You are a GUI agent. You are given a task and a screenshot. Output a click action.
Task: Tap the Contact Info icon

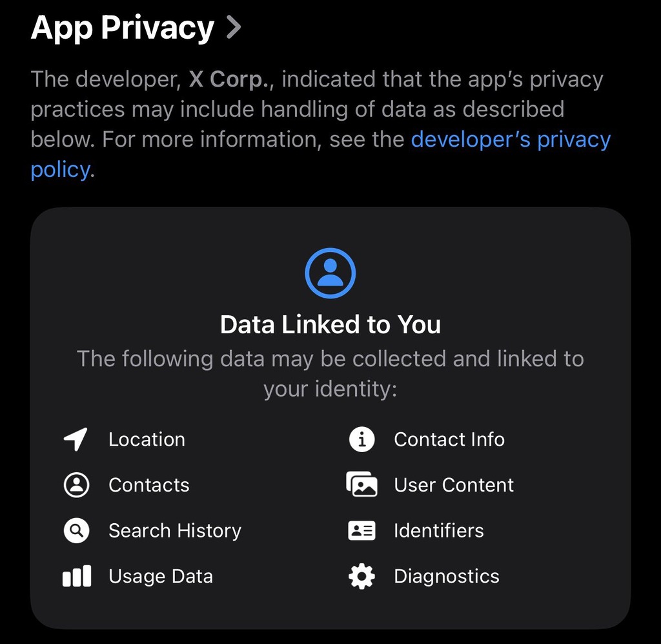coord(361,439)
